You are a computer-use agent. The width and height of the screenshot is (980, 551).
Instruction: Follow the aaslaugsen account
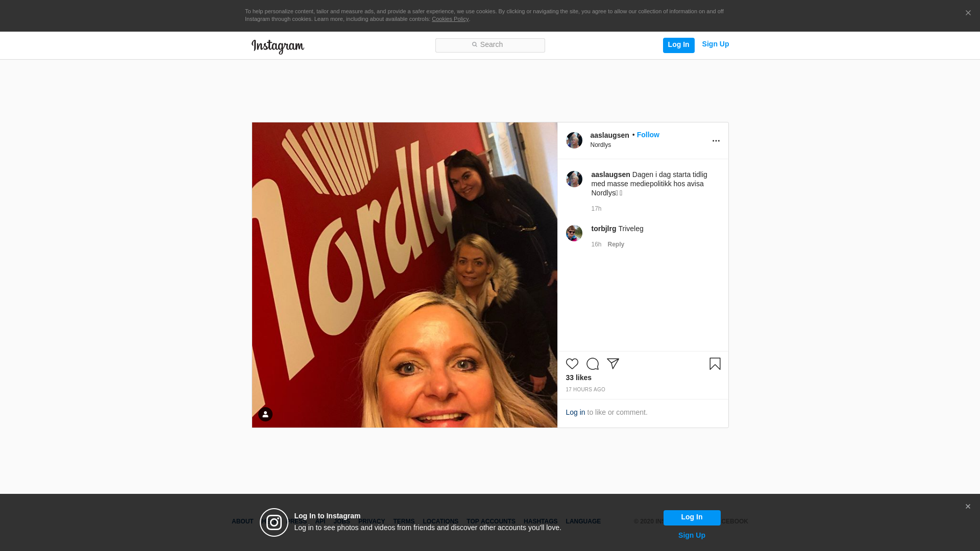648,135
